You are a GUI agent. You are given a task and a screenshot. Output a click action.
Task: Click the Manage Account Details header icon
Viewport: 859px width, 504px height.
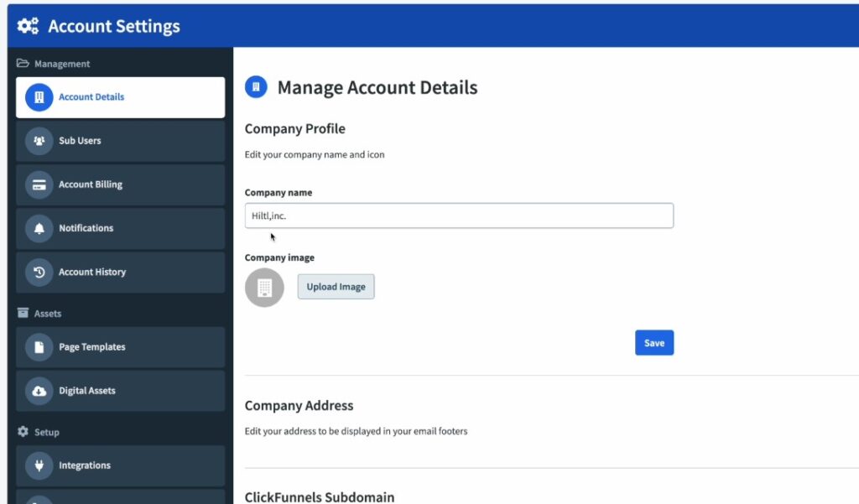click(x=256, y=86)
